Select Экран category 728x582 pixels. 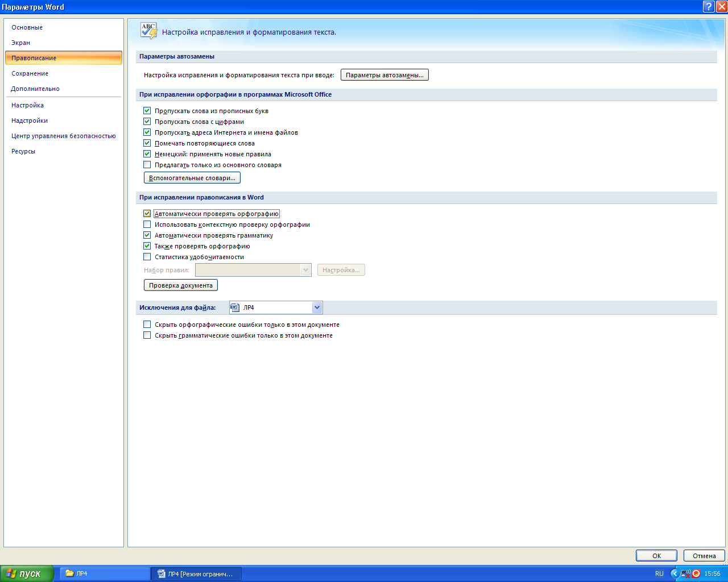click(63, 43)
